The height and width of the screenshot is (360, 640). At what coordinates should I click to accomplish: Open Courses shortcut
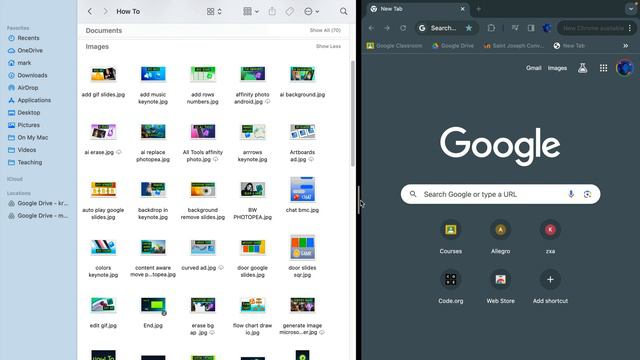pos(451,237)
